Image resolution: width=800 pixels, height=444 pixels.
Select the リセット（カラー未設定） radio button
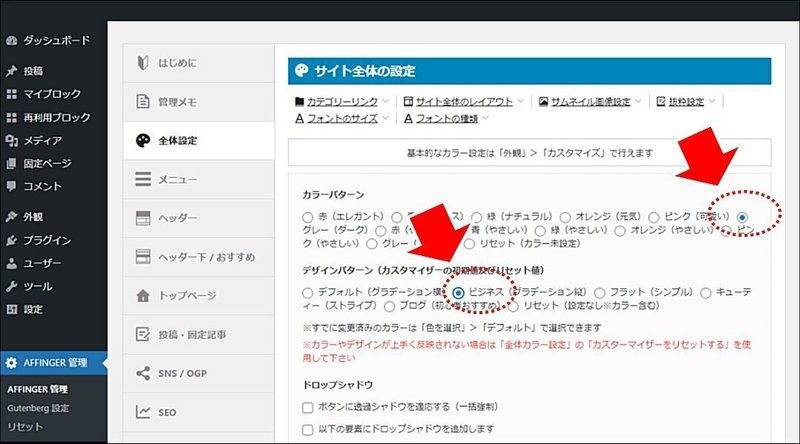click(469, 244)
